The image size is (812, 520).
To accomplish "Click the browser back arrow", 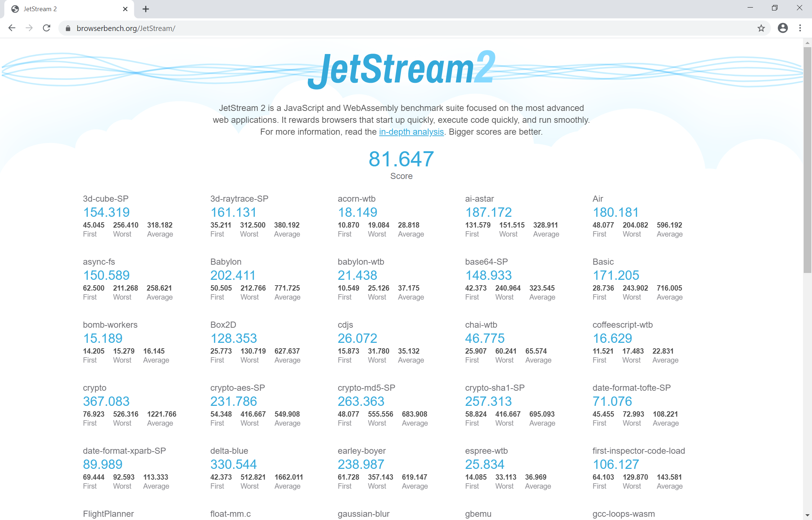I will tap(12, 28).
